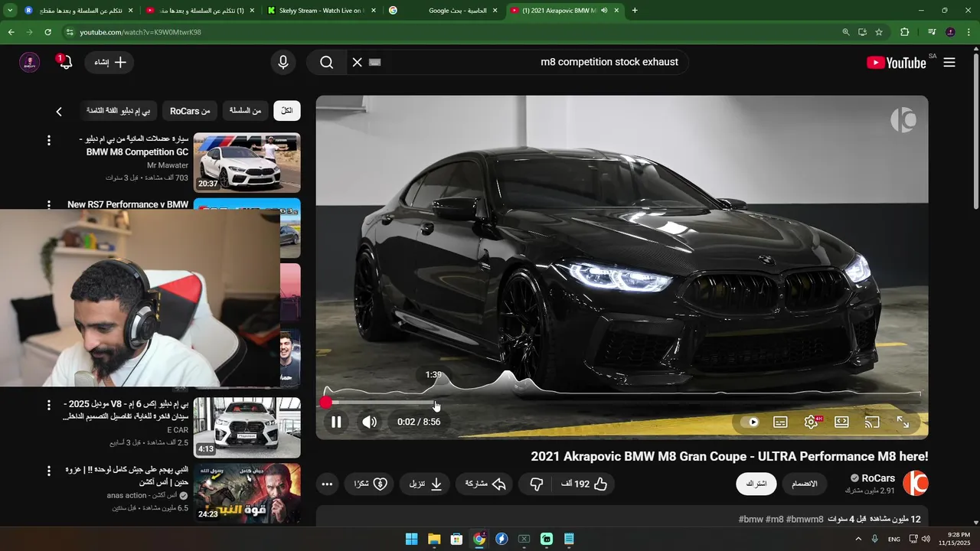Download the video via تنزيل button
The width and height of the screenshot is (980, 551).
[x=426, y=484]
